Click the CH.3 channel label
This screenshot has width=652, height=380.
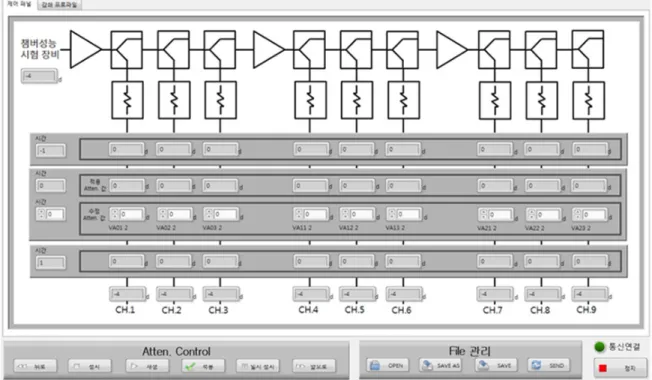tap(218, 310)
